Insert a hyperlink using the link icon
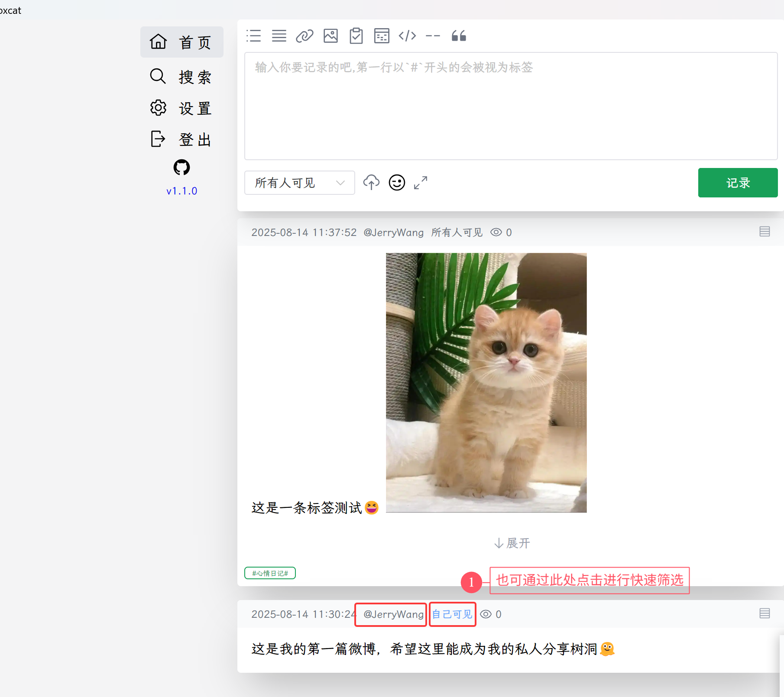Image resolution: width=784 pixels, height=697 pixels. 305,36
